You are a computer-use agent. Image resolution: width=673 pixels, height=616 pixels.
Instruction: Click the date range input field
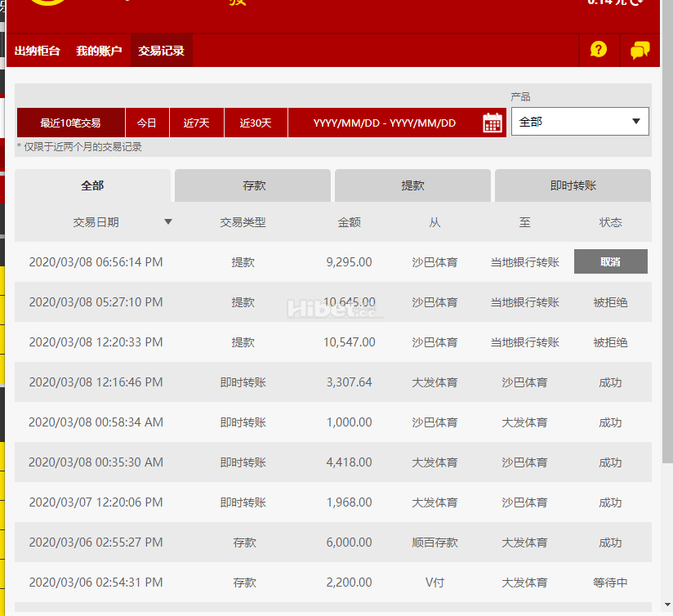tap(384, 123)
